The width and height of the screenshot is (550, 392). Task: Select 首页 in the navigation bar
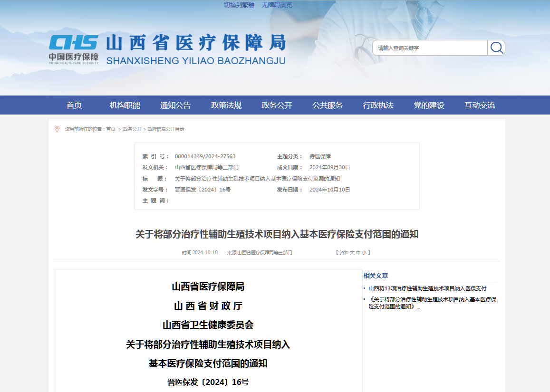click(x=74, y=105)
